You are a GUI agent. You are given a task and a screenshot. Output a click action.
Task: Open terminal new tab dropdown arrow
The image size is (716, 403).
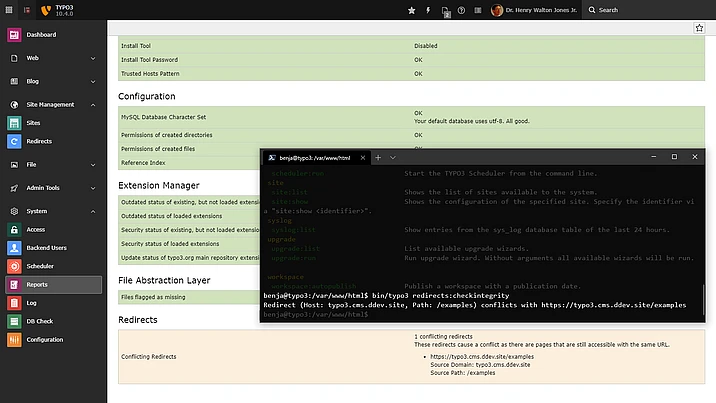tap(394, 158)
